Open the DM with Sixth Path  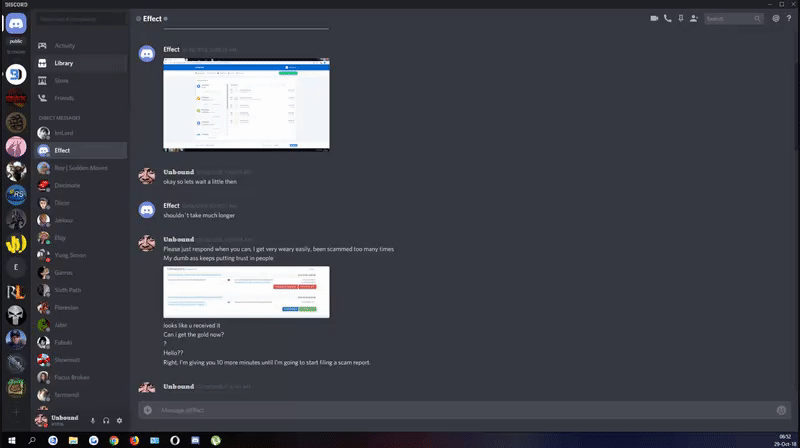click(x=81, y=290)
